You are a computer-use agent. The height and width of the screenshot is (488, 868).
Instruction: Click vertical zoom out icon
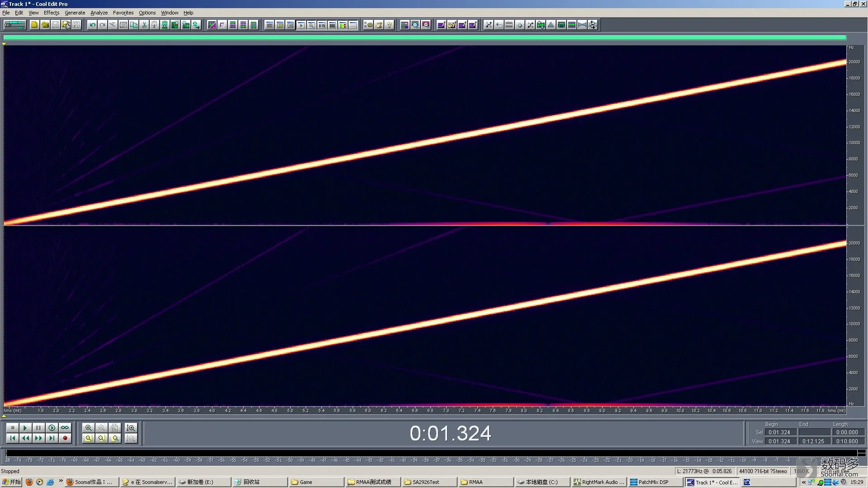tap(131, 438)
